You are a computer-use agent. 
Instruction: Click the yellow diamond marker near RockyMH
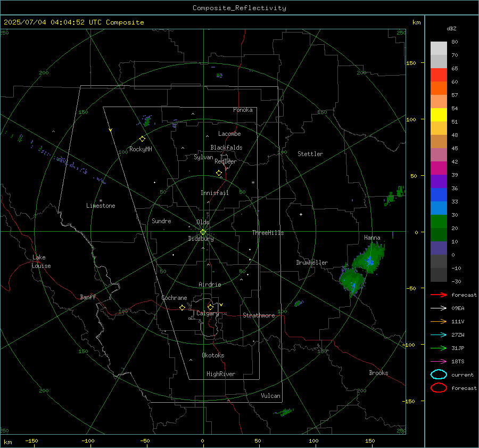(142, 139)
